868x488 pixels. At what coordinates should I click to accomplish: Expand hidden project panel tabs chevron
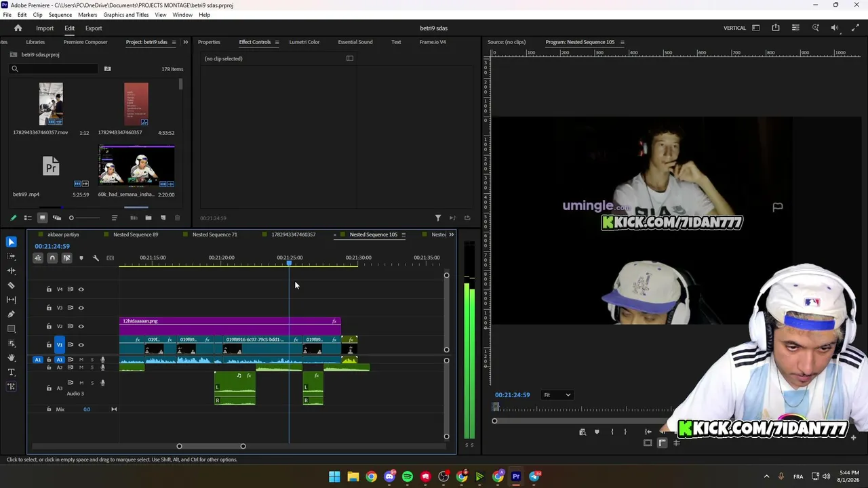[185, 42]
